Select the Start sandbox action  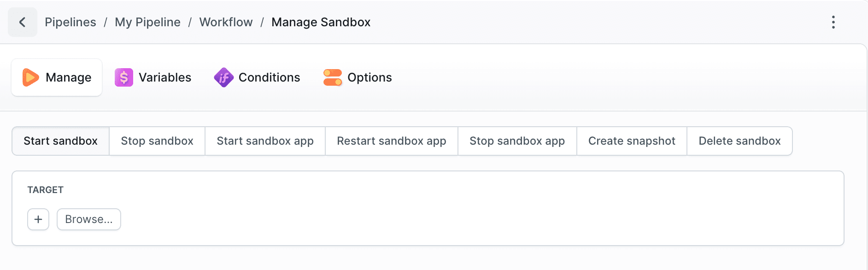click(60, 141)
